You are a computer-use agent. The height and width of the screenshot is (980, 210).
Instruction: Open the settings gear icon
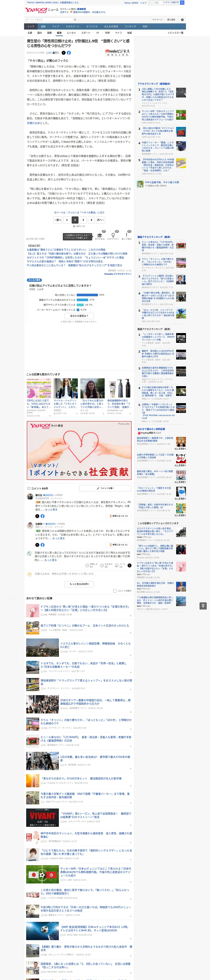(x=182, y=20)
